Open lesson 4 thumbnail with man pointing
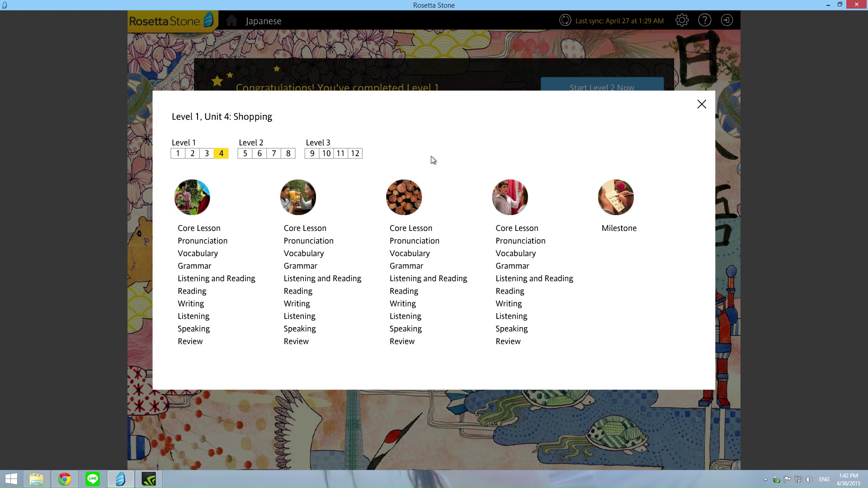The height and width of the screenshot is (488, 868). (x=510, y=197)
